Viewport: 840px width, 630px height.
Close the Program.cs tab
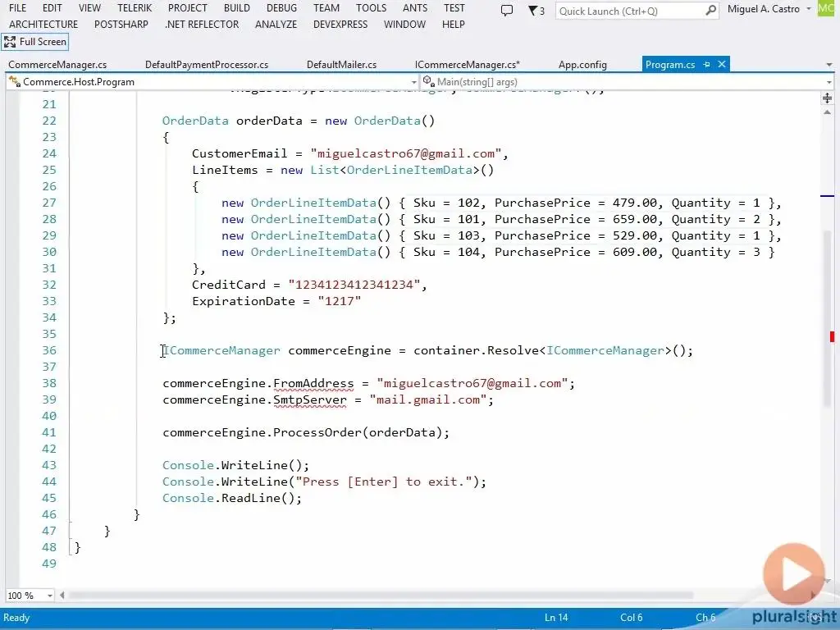pyautogui.click(x=722, y=64)
